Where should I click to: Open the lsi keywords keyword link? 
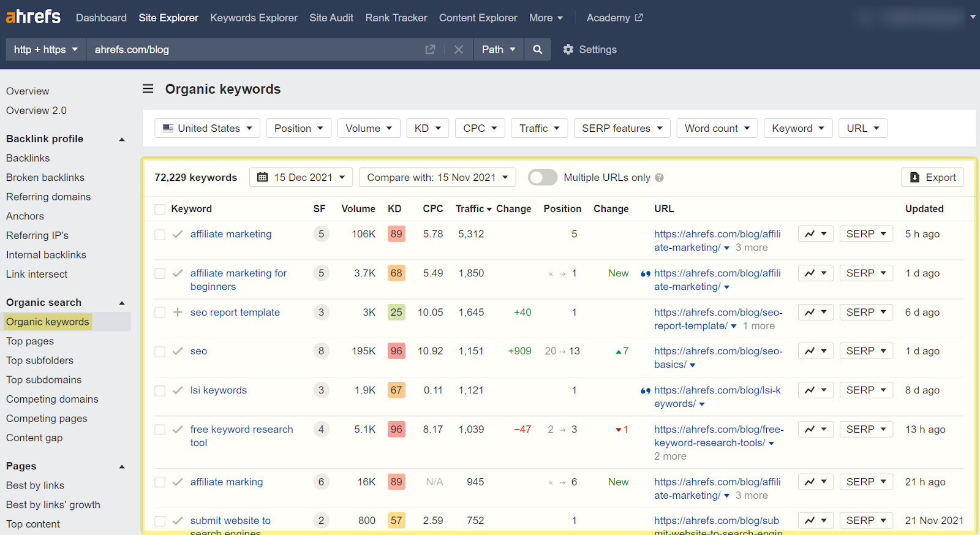[218, 390]
